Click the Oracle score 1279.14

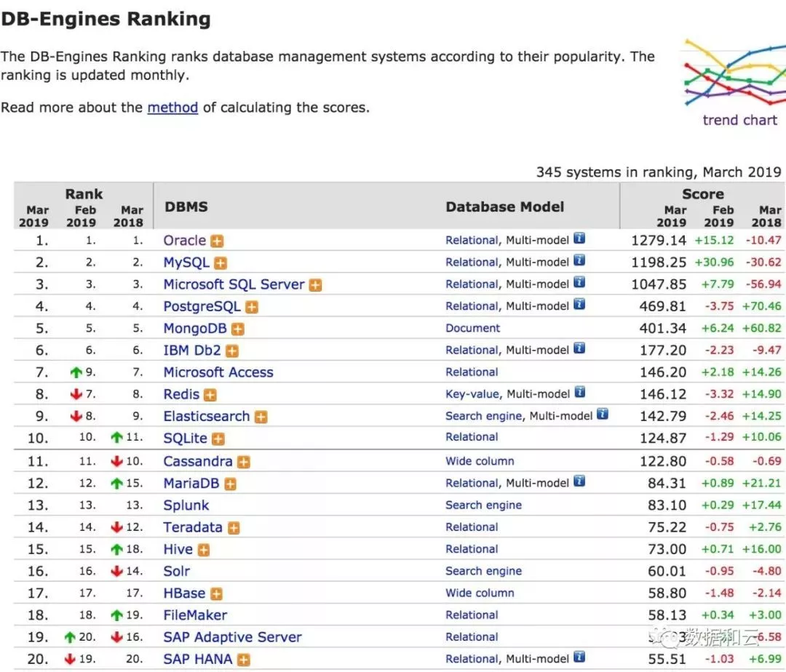(658, 241)
